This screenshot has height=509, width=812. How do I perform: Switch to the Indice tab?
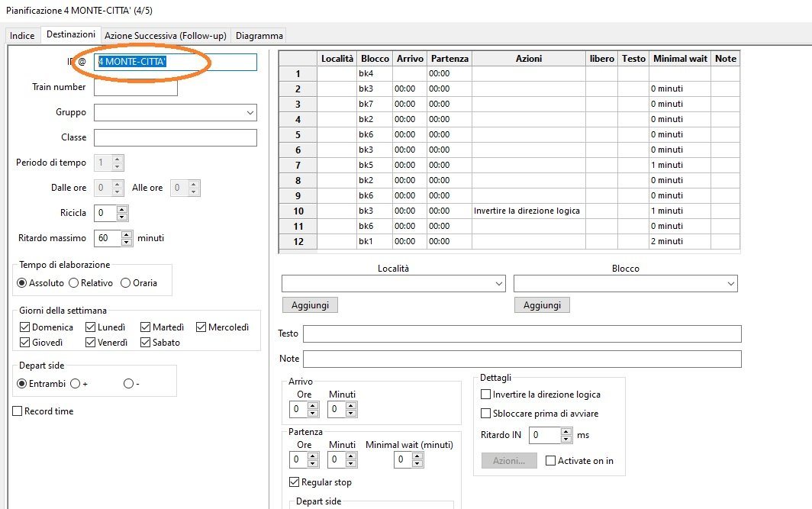(x=22, y=36)
